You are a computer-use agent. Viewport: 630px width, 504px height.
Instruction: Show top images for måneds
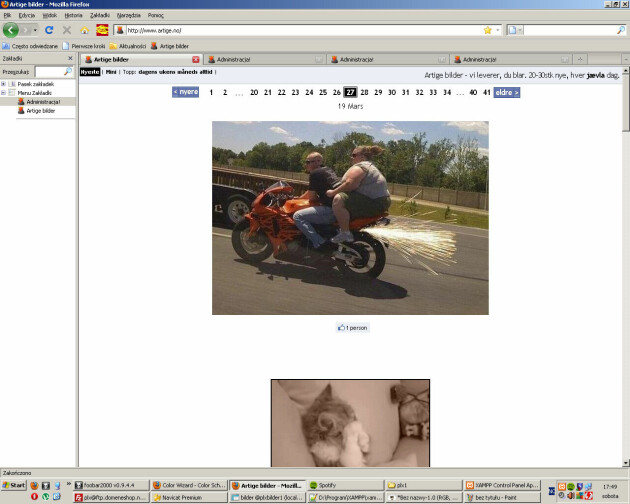188,72
